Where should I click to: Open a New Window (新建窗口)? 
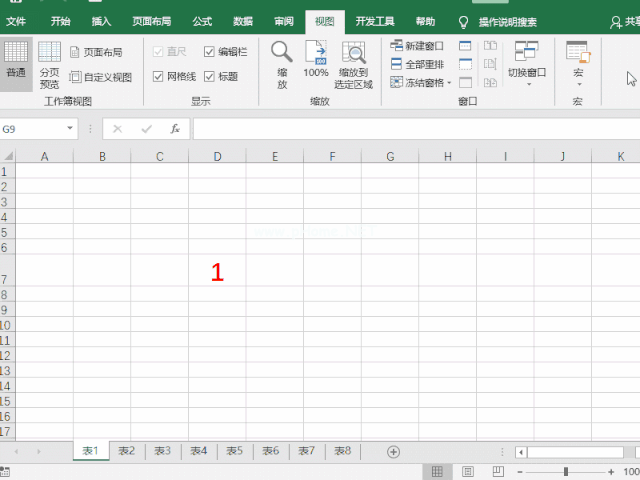click(417, 46)
